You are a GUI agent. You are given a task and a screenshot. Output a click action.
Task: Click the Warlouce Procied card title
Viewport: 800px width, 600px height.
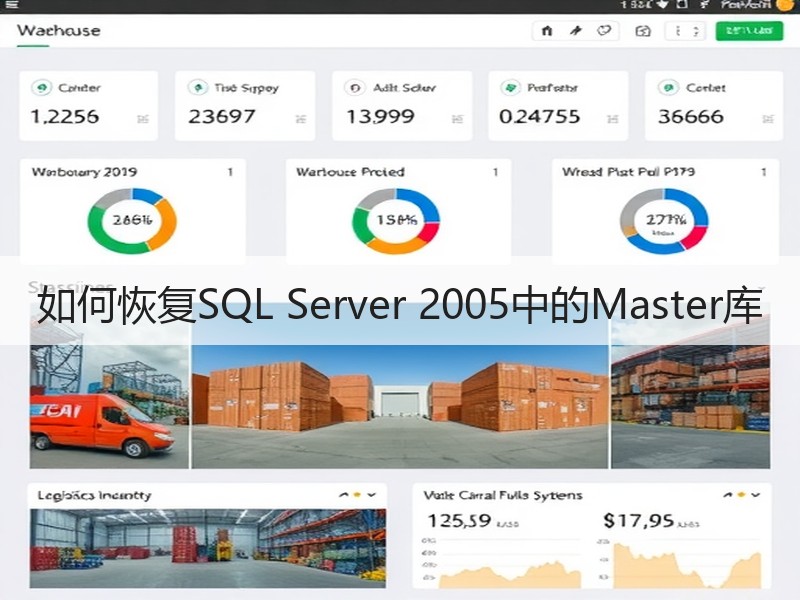(x=351, y=172)
